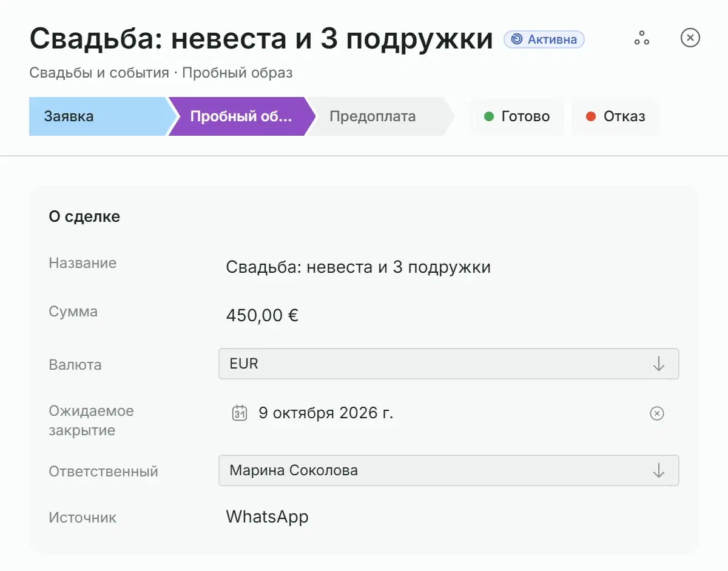Mark the deal as Готово
The height and width of the screenshot is (571, 728).
coord(517,116)
